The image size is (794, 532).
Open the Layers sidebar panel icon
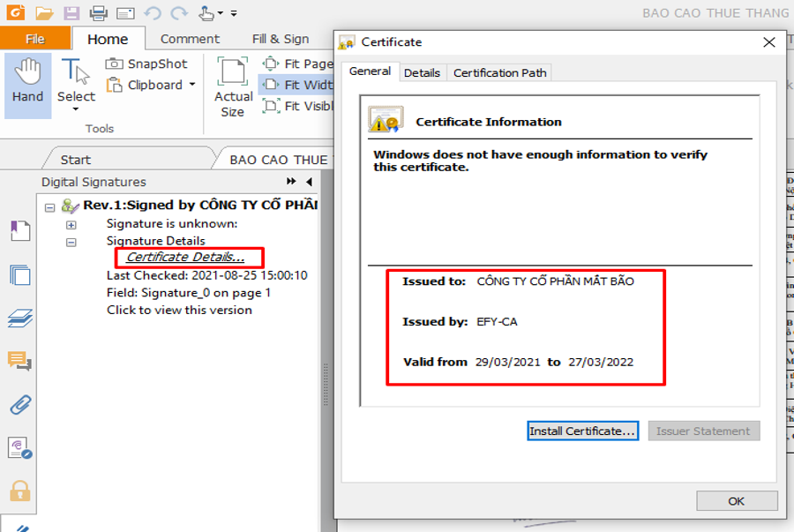tap(20, 318)
